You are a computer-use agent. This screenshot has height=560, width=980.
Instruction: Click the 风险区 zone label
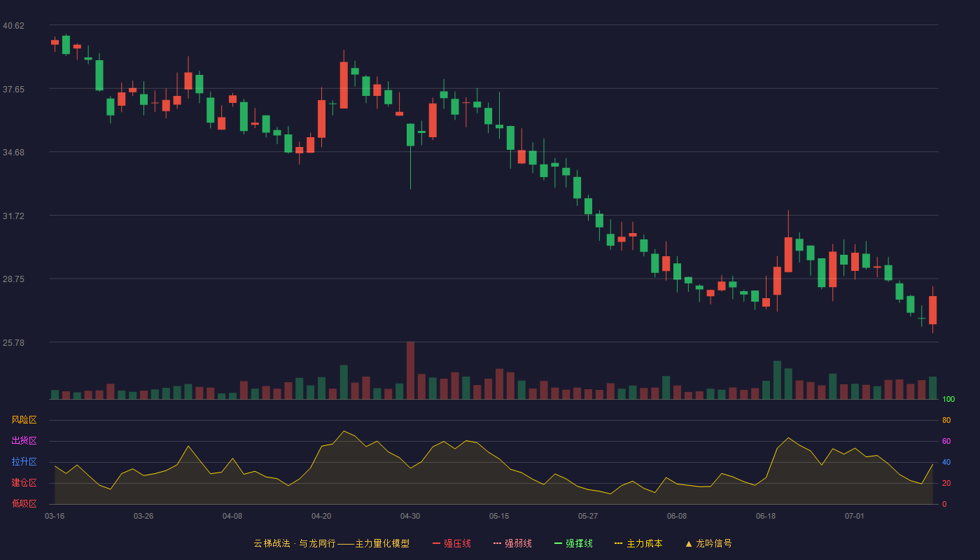(x=24, y=420)
